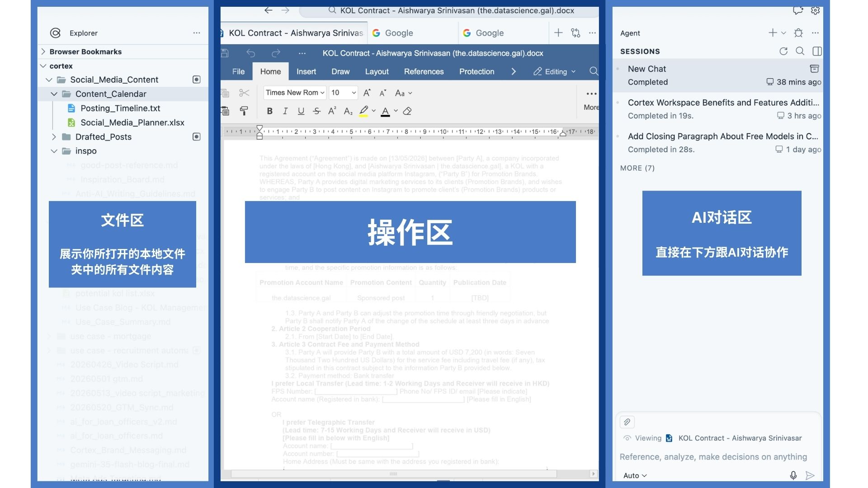The height and width of the screenshot is (488, 868).
Task: Open the Change Case Aa menu
Action: (403, 93)
